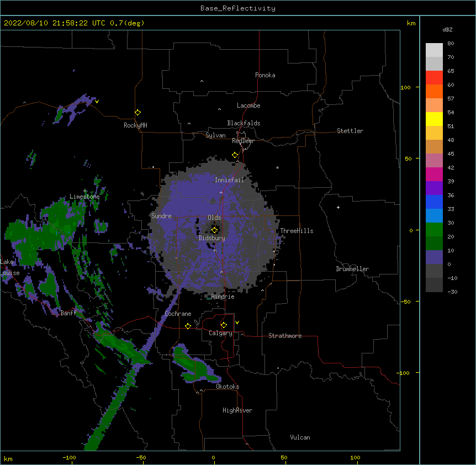Select the slate purple 0-10 dBZ swatch
476x465 pixels.
434,257
